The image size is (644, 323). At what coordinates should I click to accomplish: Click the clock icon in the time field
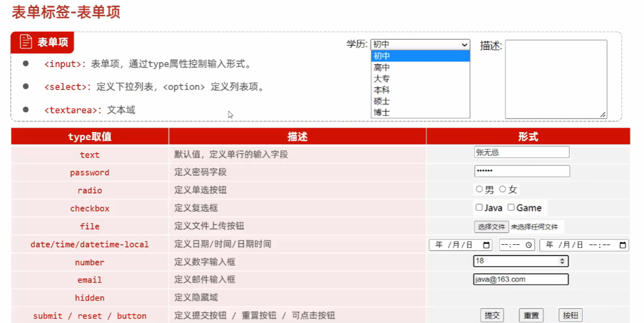point(529,245)
